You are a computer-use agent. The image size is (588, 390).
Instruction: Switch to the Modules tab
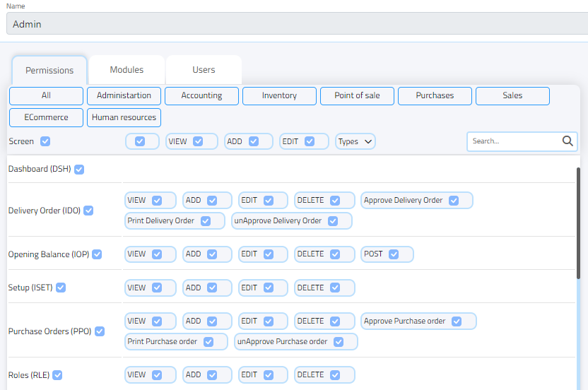pos(127,70)
